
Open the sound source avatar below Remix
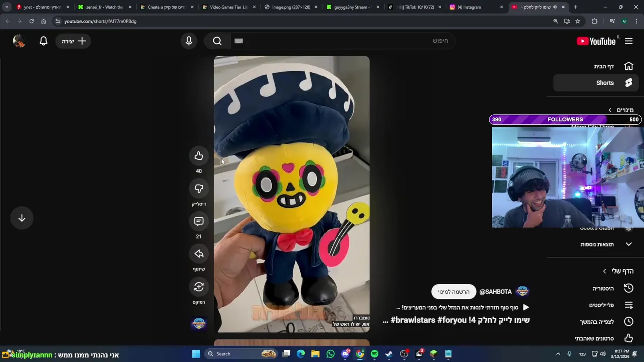coord(199,323)
